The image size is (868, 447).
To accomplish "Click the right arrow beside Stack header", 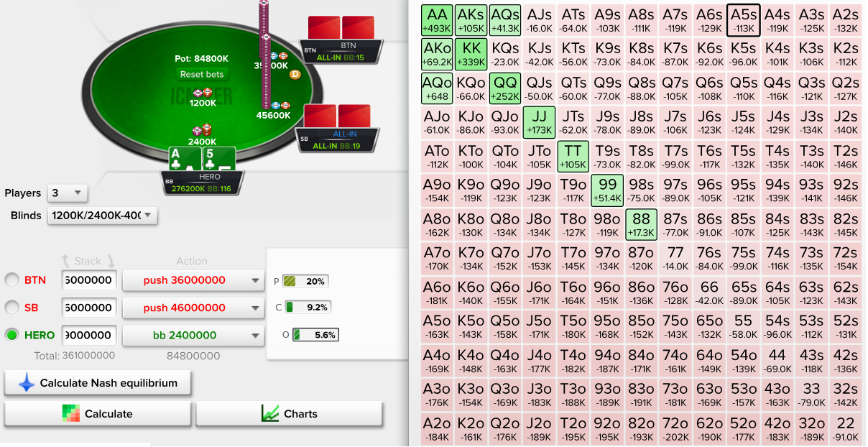I will [x=110, y=262].
